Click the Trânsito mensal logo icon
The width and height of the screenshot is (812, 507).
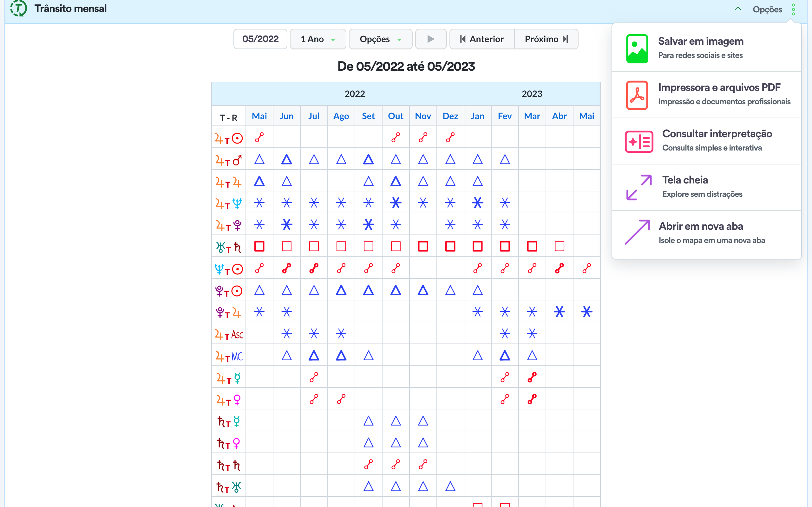coord(18,8)
